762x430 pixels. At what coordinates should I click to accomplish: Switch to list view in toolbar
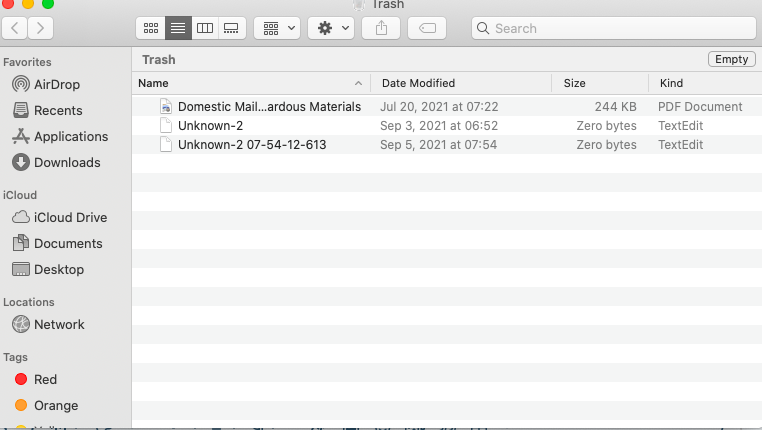click(177, 28)
